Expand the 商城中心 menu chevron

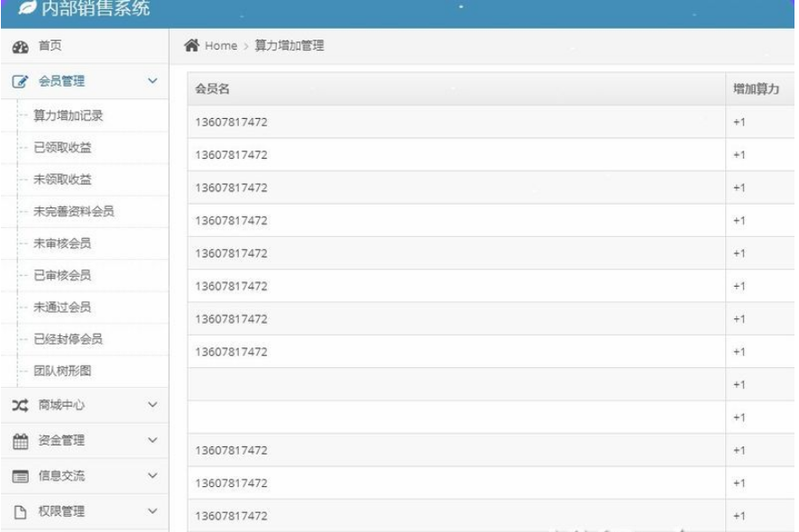click(152, 406)
